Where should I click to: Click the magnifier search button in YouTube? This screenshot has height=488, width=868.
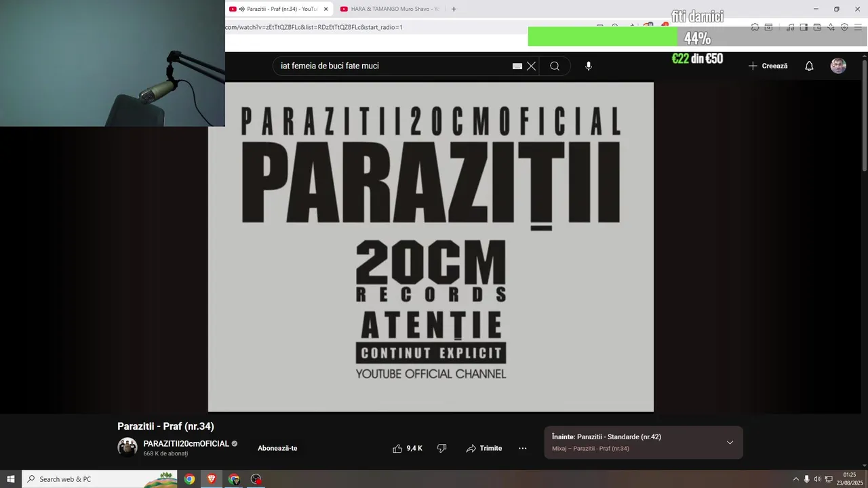point(555,66)
